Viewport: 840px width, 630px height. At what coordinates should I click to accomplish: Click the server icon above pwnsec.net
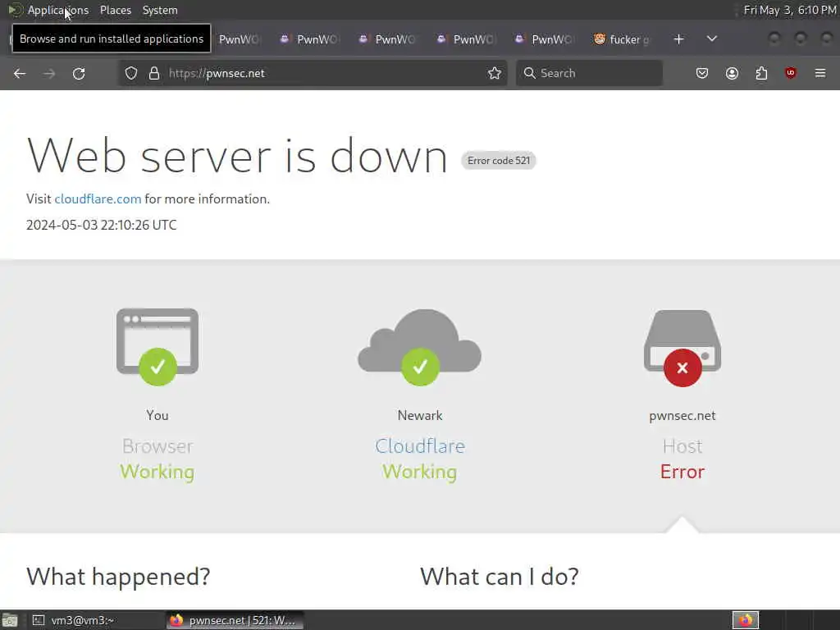pyautogui.click(x=682, y=348)
